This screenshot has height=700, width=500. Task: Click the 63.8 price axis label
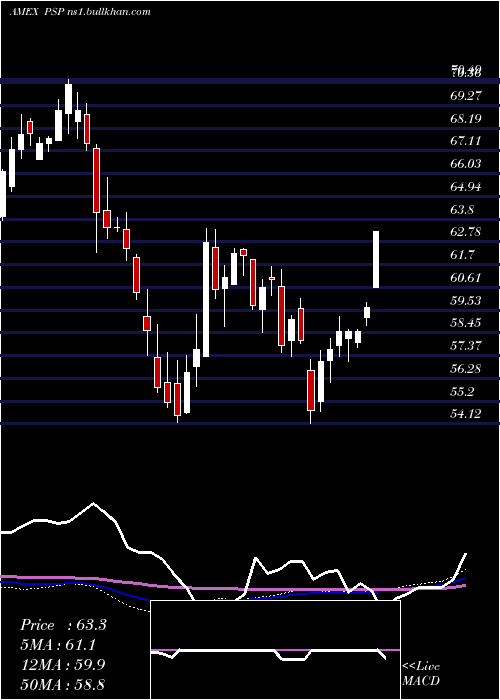[x=462, y=210]
